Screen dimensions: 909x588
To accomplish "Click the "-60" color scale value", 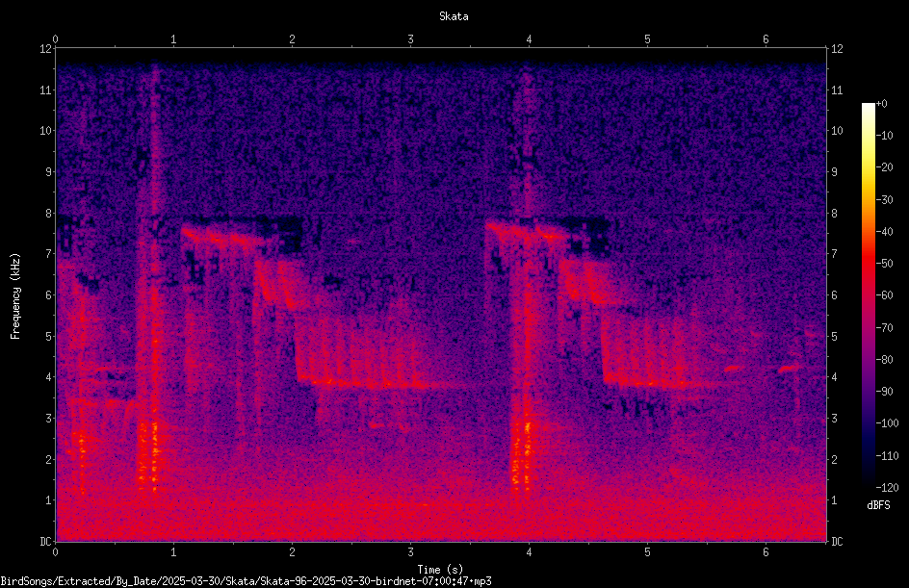I will coord(884,295).
